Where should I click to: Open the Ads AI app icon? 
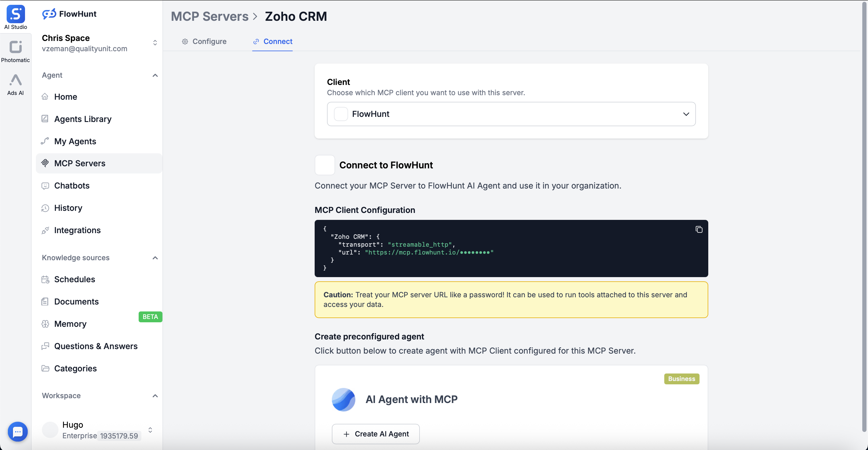15,80
